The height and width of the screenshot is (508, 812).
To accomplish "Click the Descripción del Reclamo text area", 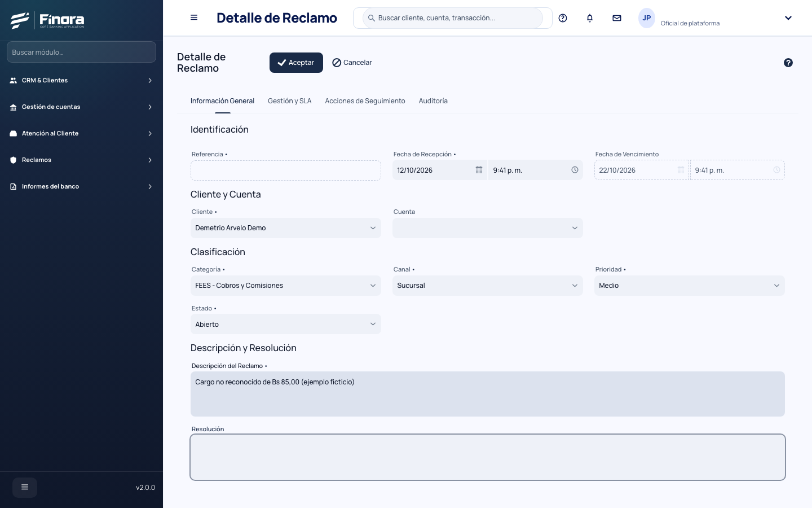I will pyautogui.click(x=488, y=394).
